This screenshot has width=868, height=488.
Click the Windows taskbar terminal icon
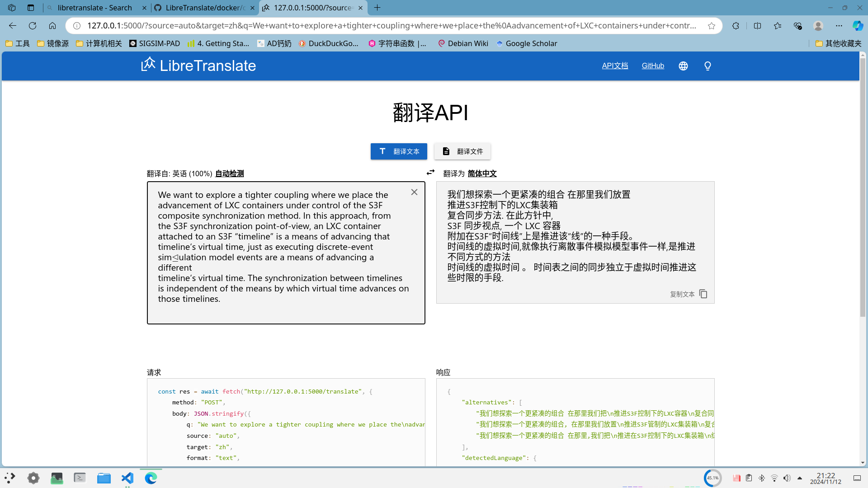(79, 477)
